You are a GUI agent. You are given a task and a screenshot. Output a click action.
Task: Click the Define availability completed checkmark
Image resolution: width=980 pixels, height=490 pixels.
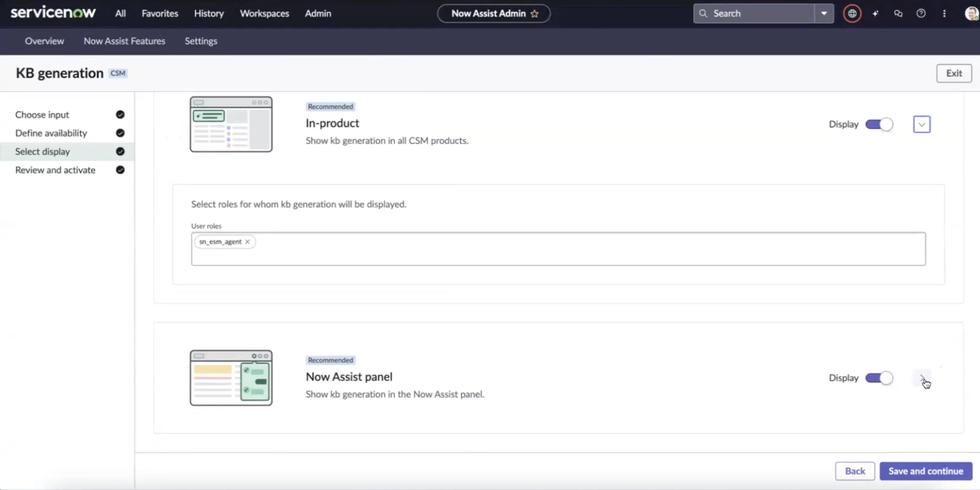pos(120,133)
